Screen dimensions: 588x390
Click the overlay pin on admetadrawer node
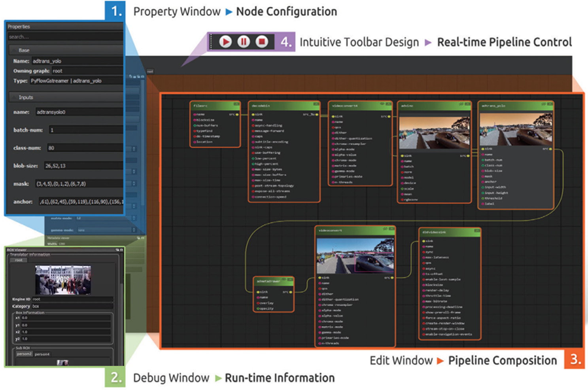pos(258,303)
